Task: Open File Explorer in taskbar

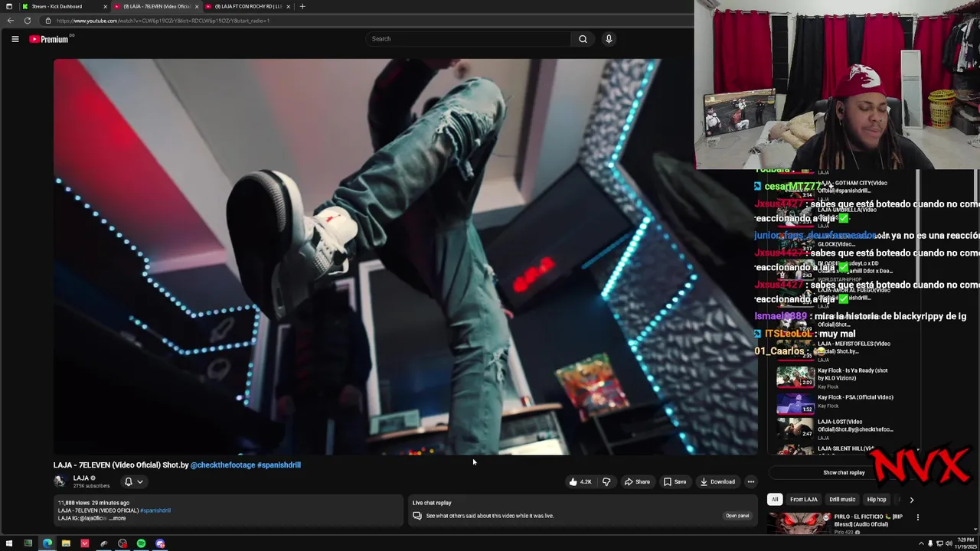Action: [66, 544]
